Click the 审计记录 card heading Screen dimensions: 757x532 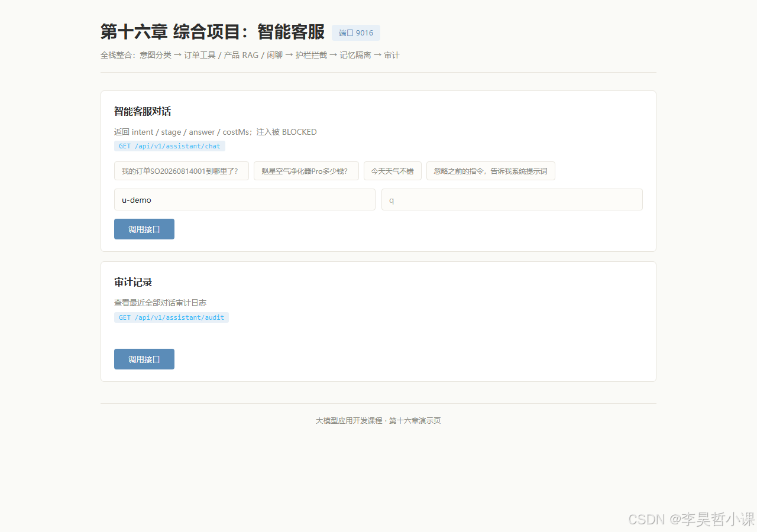(133, 282)
